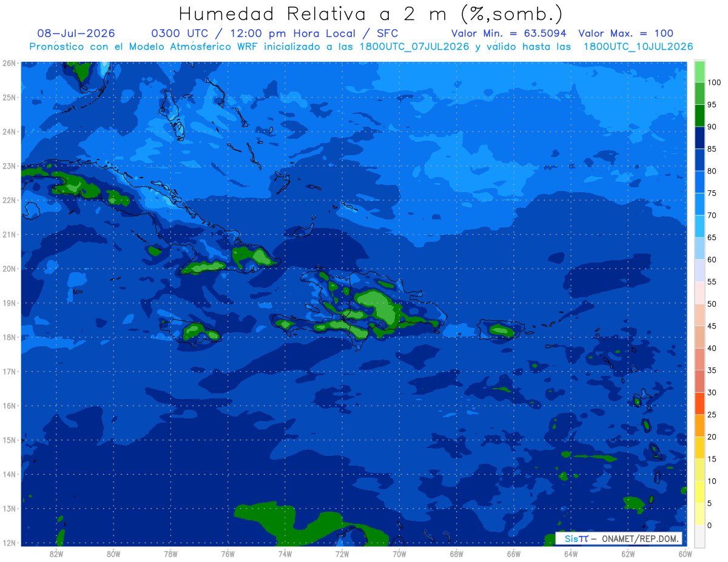
Task: Click the '78W' longitude label
Action: click(170, 554)
